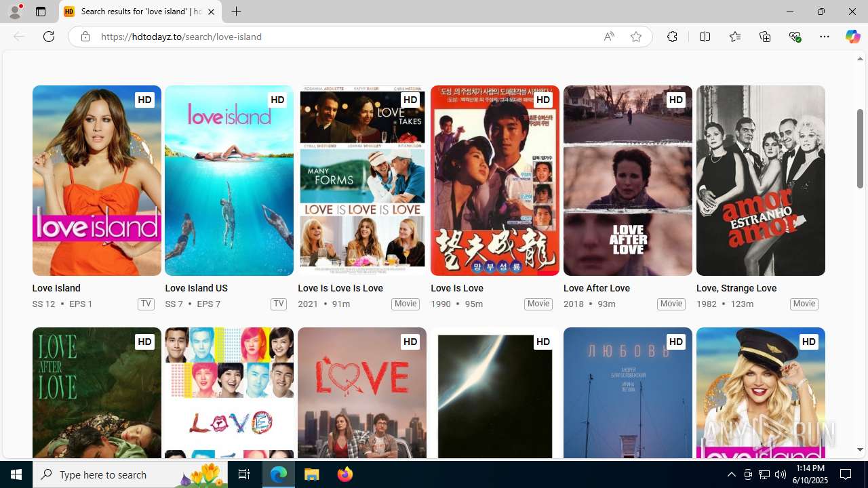The width and height of the screenshot is (868, 488).
Task: Click the taskbar search box
Action: click(130, 474)
